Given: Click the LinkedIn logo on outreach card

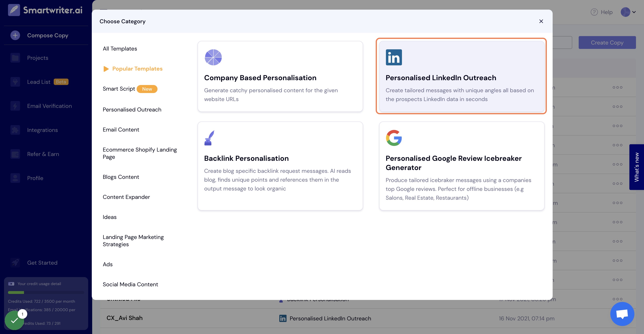Looking at the screenshot, I should point(394,57).
